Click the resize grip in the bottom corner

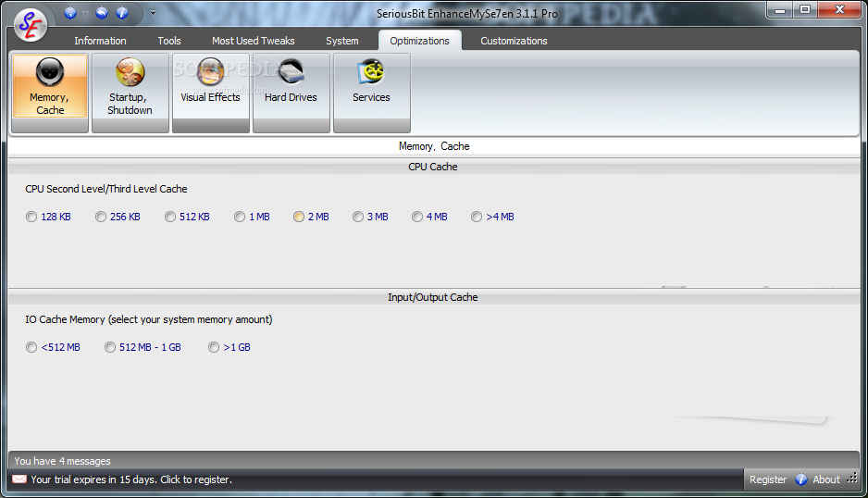(x=852, y=479)
